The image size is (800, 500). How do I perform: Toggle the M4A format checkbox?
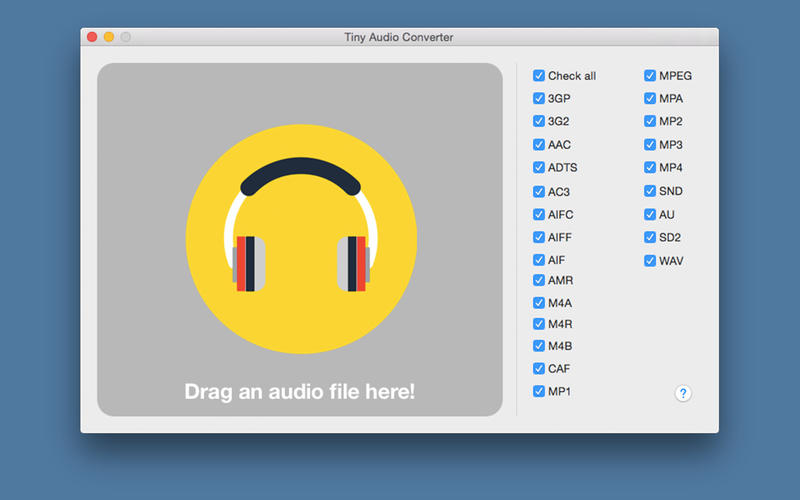tap(539, 303)
